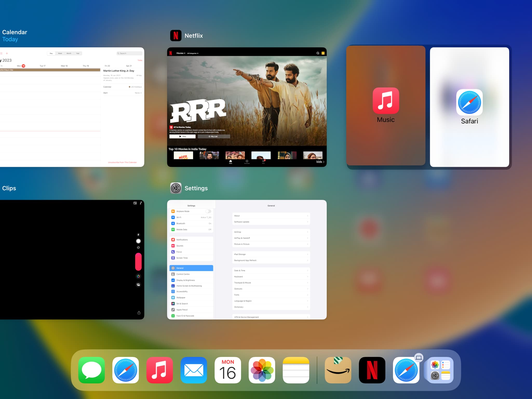Tap Netflix Downloads tab icon
Viewport: 532px width, 399px height.
point(247,162)
